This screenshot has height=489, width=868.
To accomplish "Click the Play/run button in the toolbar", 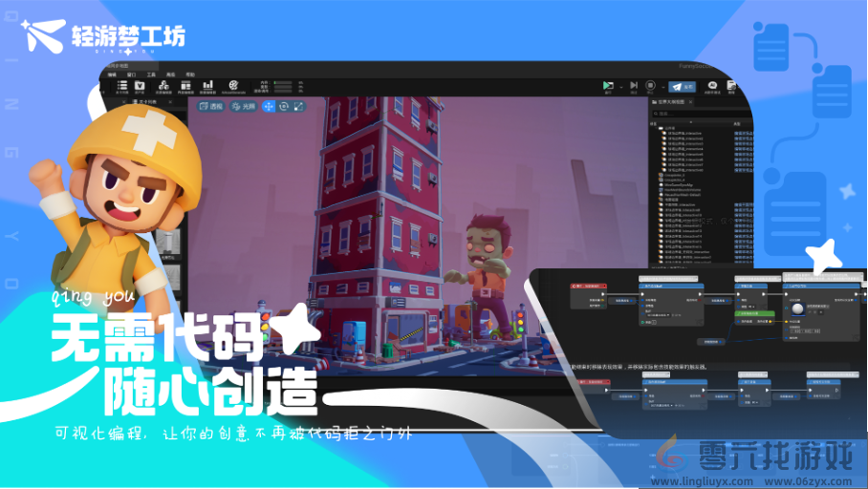I will tap(607, 86).
